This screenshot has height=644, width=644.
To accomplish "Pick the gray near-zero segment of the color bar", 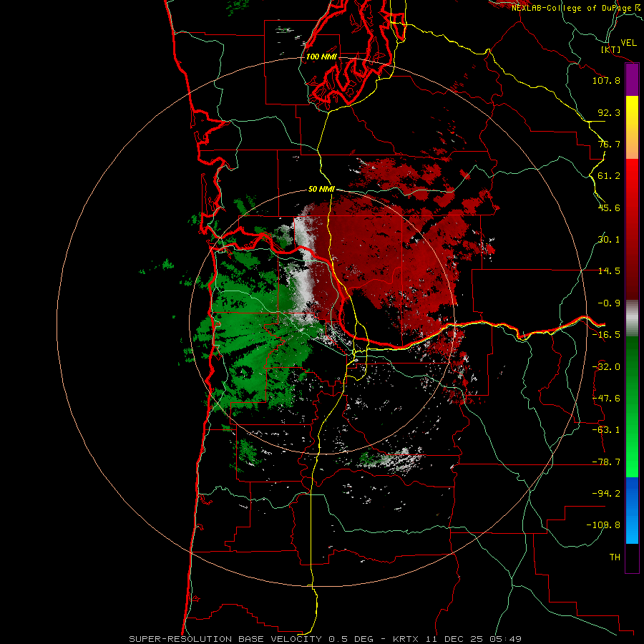I will tap(632, 318).
